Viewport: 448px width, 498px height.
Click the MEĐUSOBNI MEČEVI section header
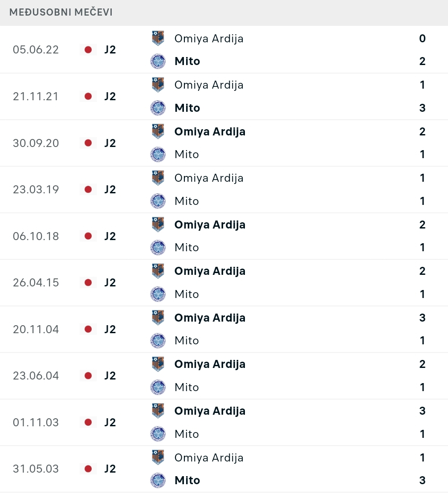(x=61, y=12)
